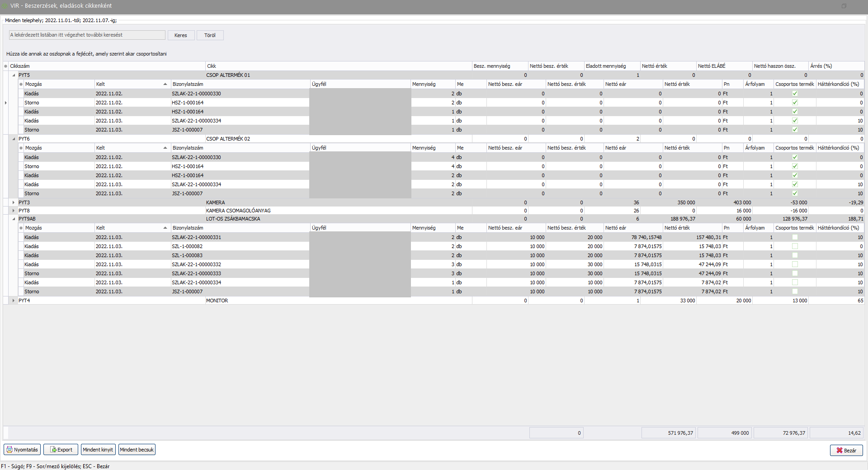
Task: Toggle Csoportos termék checkbox for SZLAK-22-1-00000331 row
Action: 795,237
